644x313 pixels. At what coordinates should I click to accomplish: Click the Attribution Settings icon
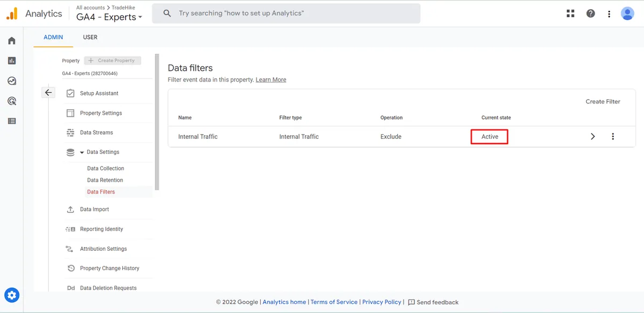[x=70, y=249]
